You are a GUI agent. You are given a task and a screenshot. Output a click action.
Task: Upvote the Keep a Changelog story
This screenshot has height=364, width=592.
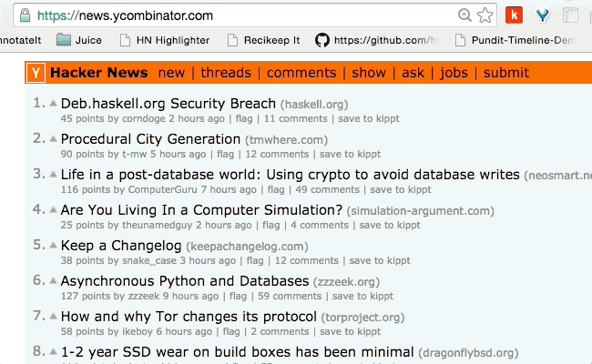(52, 246)
